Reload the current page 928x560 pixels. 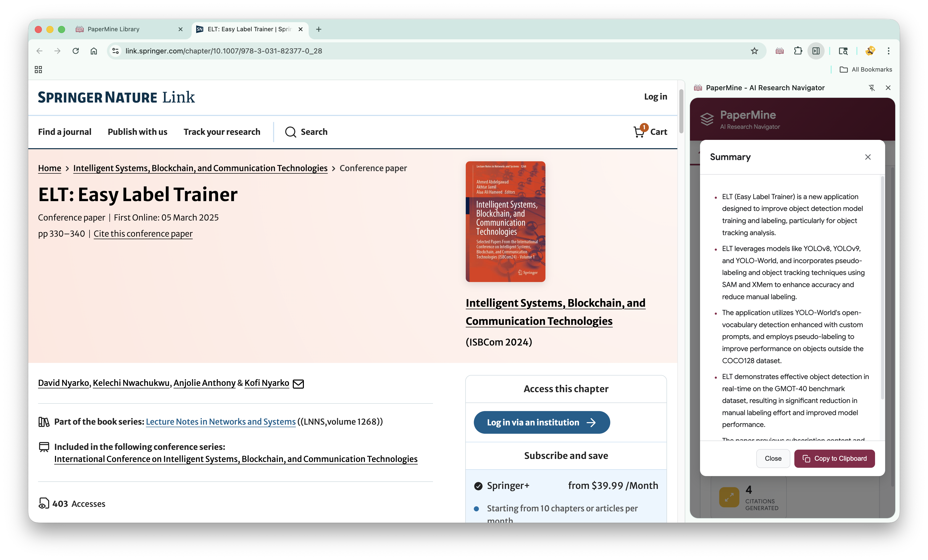tap(76, 51)
